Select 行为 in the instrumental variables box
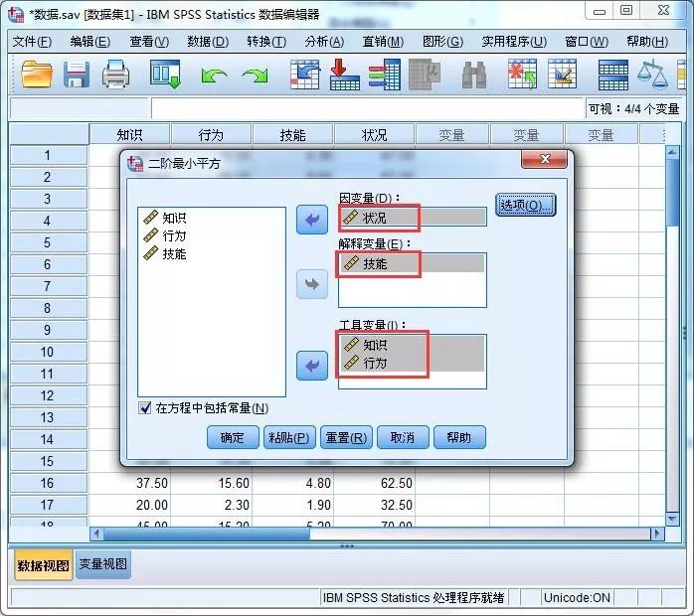This screenshot has height=616, width=694. tap(412, 363)
